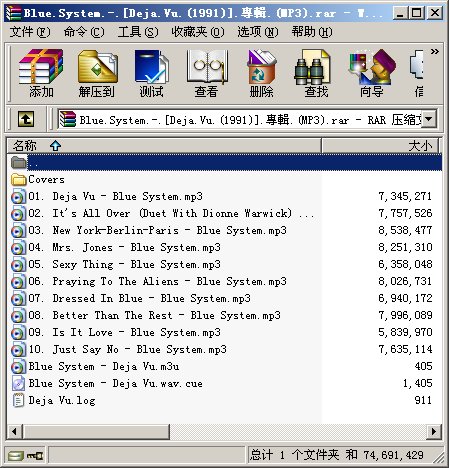Select the '01. Deja Vu' mp3 file icon

click(x=18, y=196)
